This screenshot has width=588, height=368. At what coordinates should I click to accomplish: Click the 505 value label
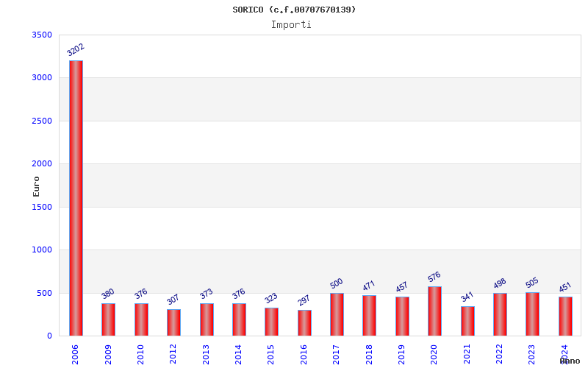(x=531, y=283)
